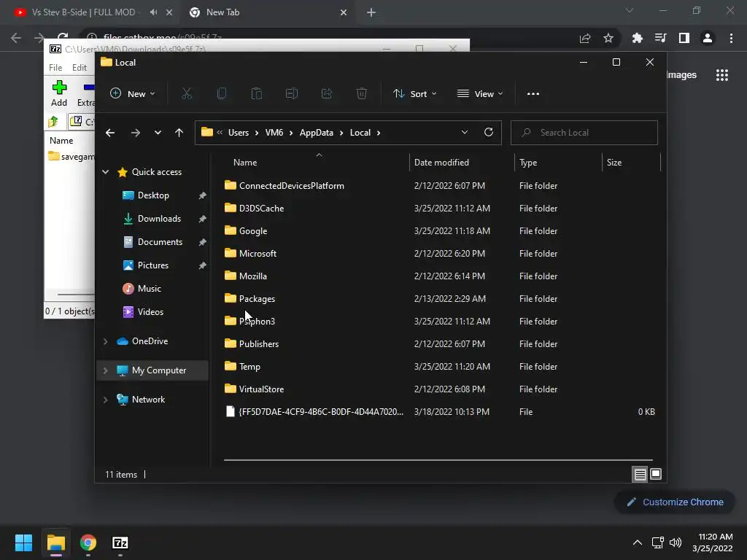Select VM6 in the address breadcrumb

pos(274,133)
